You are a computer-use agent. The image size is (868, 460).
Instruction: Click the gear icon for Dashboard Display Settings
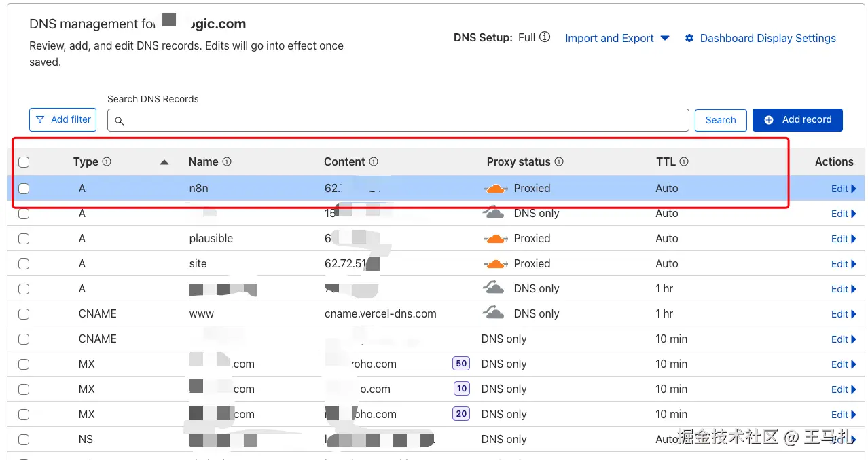click(689, 39)
